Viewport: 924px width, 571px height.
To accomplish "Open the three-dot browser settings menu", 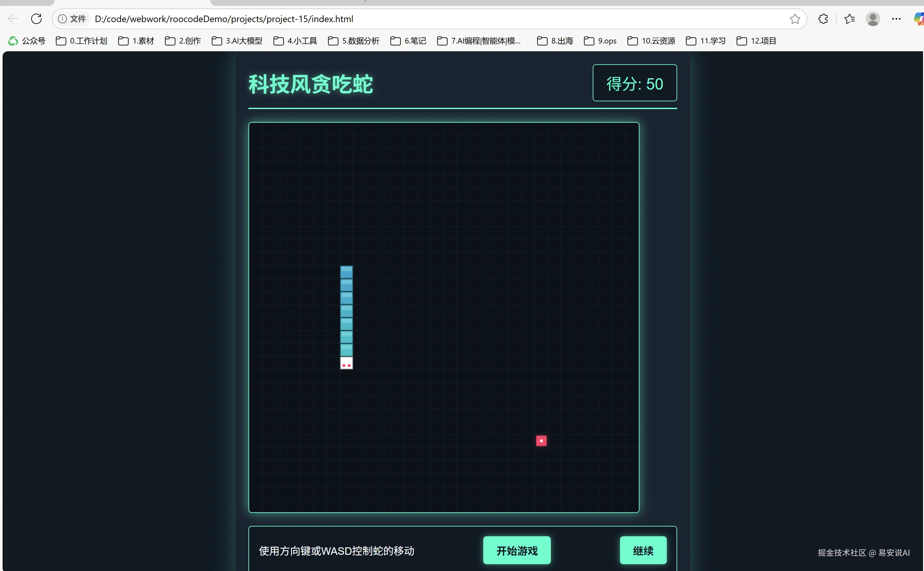I will (896, 19).
